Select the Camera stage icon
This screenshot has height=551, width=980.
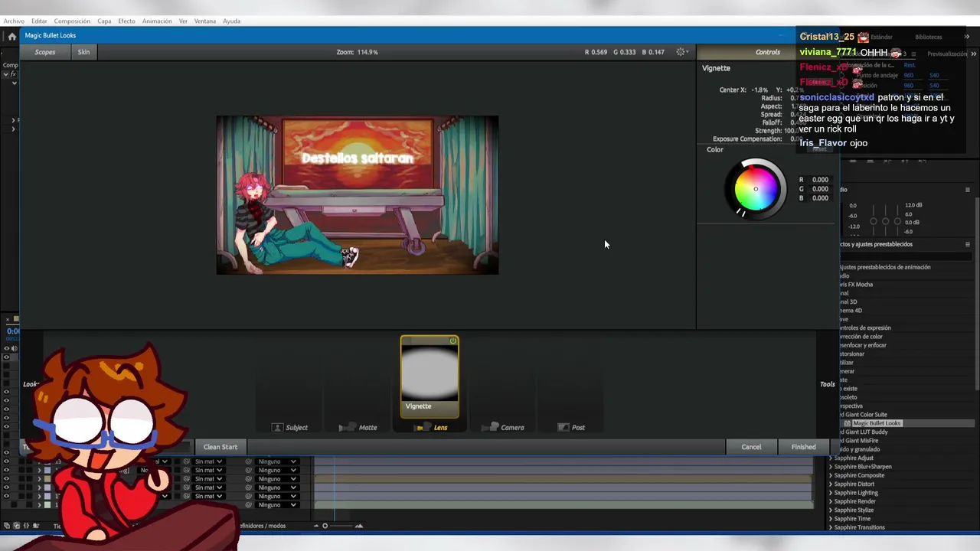click(490, 427)
